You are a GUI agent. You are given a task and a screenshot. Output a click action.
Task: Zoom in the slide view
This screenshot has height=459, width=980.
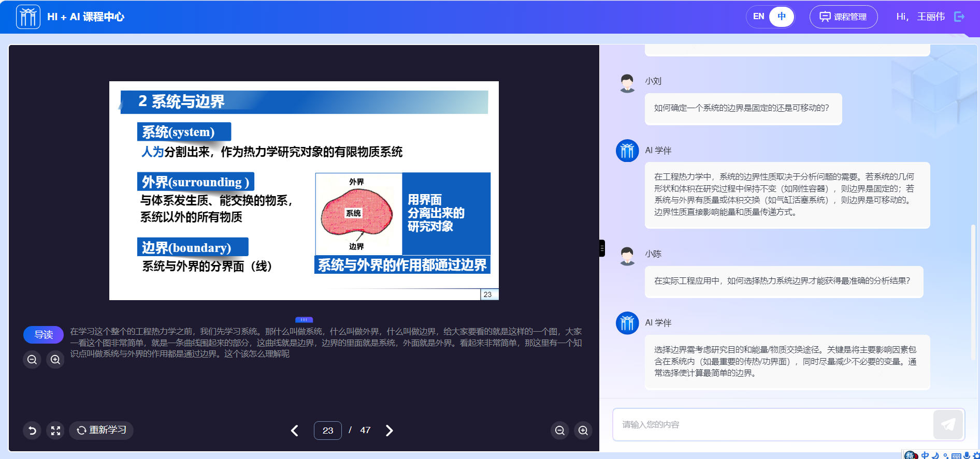pyautogui.click(x=583, y=431)
